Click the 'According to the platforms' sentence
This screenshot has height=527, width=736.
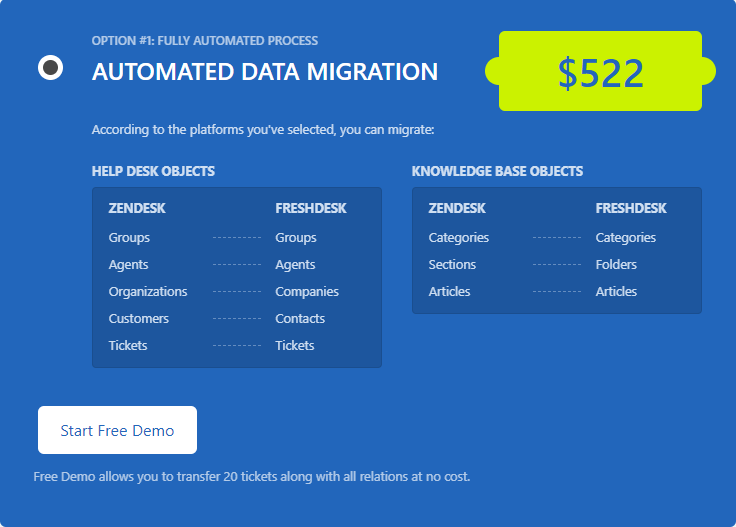(263, 130)
